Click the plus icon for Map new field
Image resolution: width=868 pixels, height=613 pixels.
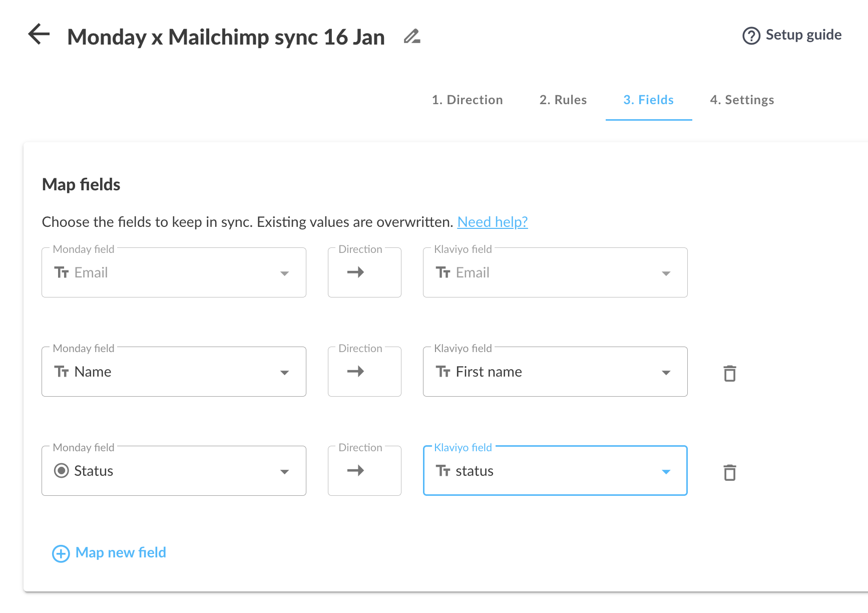click(x=61, y=553)
